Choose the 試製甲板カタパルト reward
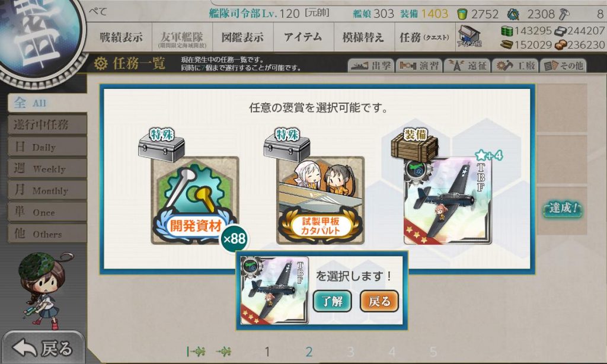607x364 pixels. [x=321, y=200]
